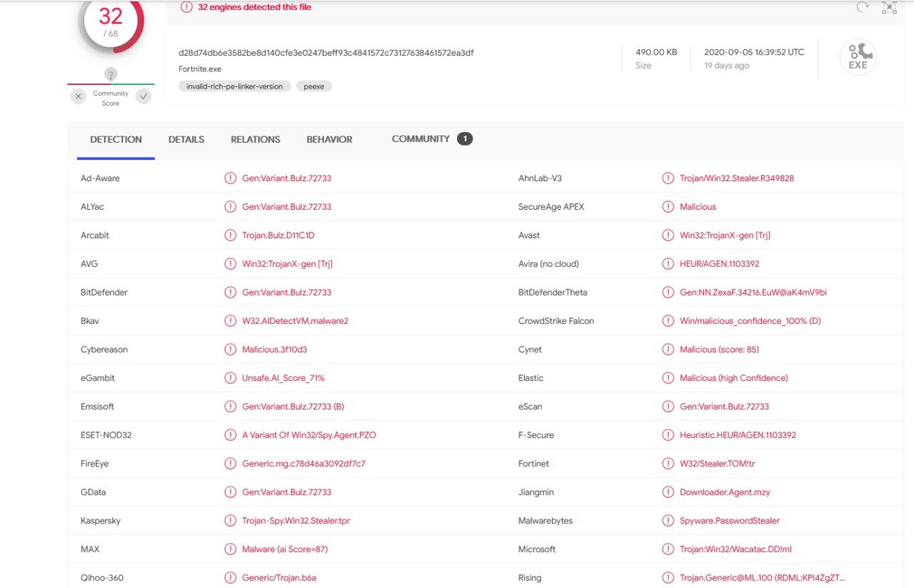Click the COMMUNITY tab count badge

[465, 139]
